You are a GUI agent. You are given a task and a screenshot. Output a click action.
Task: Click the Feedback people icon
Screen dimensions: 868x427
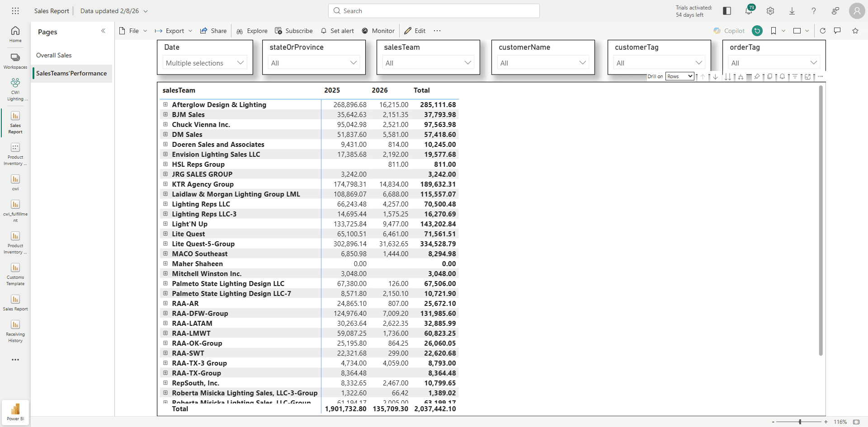click(x=835, y=11)
